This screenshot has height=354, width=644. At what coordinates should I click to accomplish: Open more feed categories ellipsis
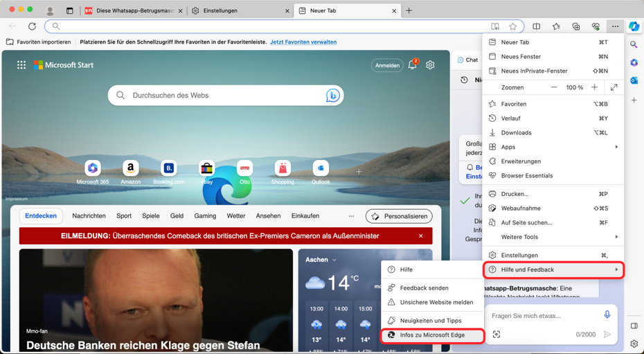pyautogui.click(x=351, y=216)
